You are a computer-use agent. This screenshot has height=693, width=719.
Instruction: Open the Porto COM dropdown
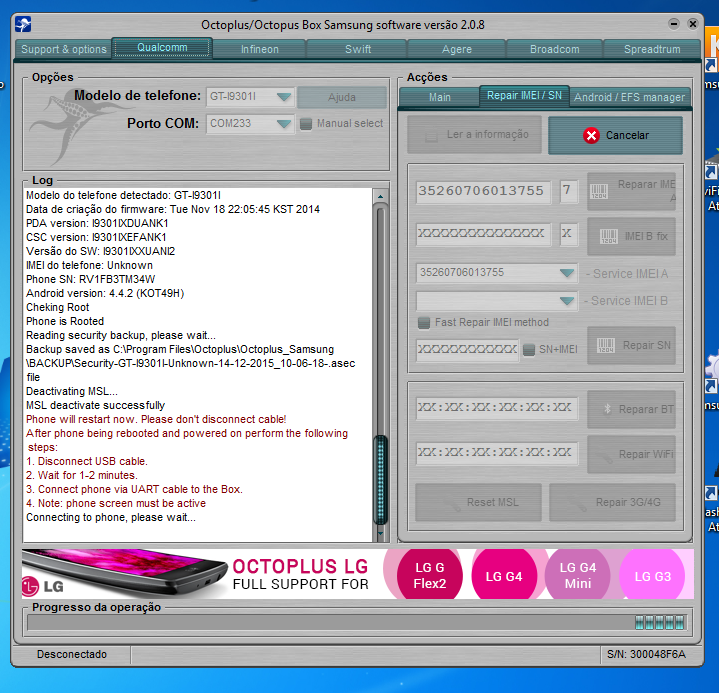(x=284, y=123)
